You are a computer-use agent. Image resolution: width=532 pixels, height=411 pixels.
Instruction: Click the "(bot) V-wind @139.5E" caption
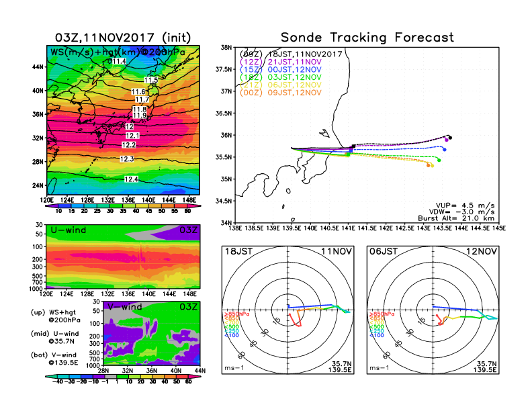click(x=54, y=359)
